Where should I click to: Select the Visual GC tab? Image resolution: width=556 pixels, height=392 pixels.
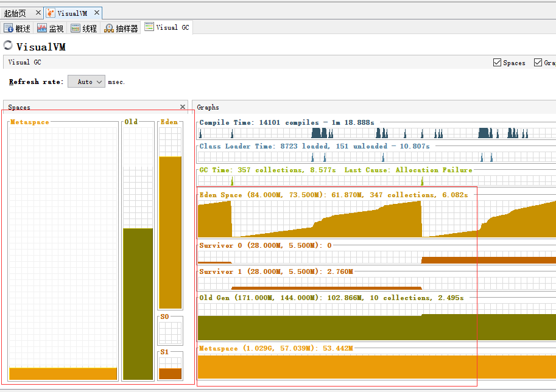[167, 27]
